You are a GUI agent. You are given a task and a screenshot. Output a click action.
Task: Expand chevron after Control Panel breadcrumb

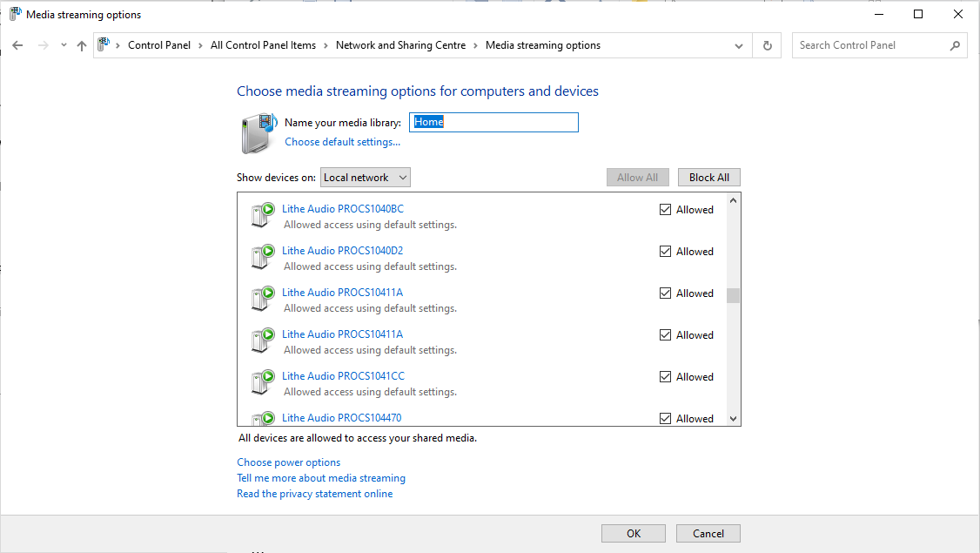201,45
